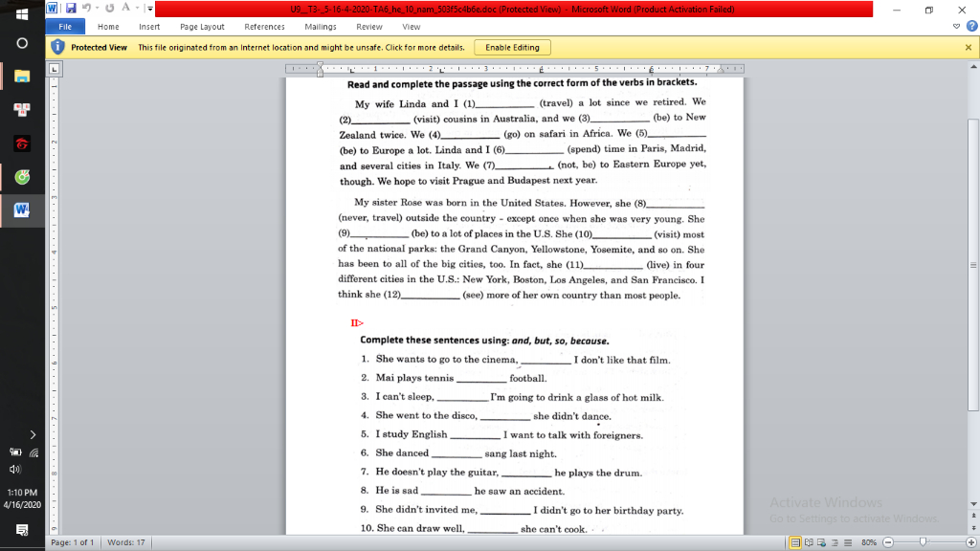Click the Words: 17 status indicator
This screenshot has height=551, width=980.
[x=125, y=542]
